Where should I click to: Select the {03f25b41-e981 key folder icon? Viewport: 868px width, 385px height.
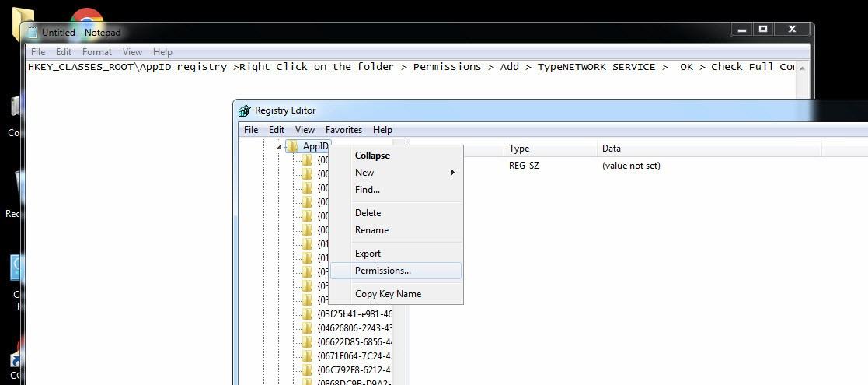point(307,314)
